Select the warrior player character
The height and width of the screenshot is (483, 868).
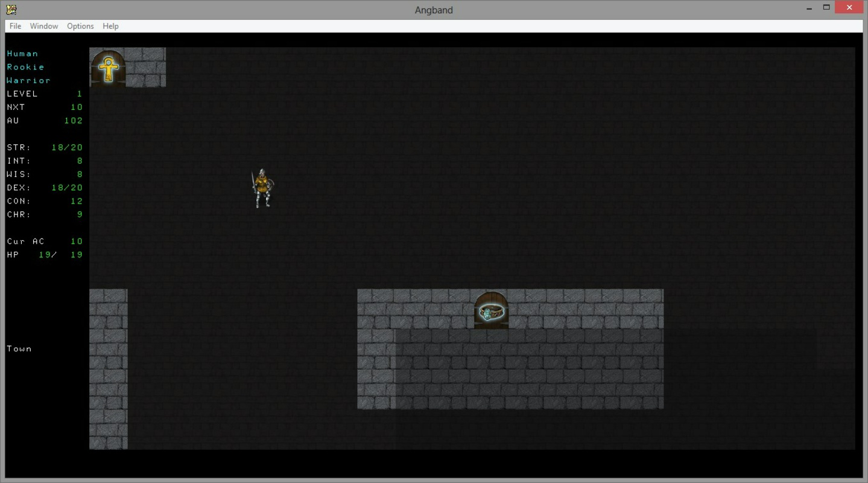coord(262,188)
